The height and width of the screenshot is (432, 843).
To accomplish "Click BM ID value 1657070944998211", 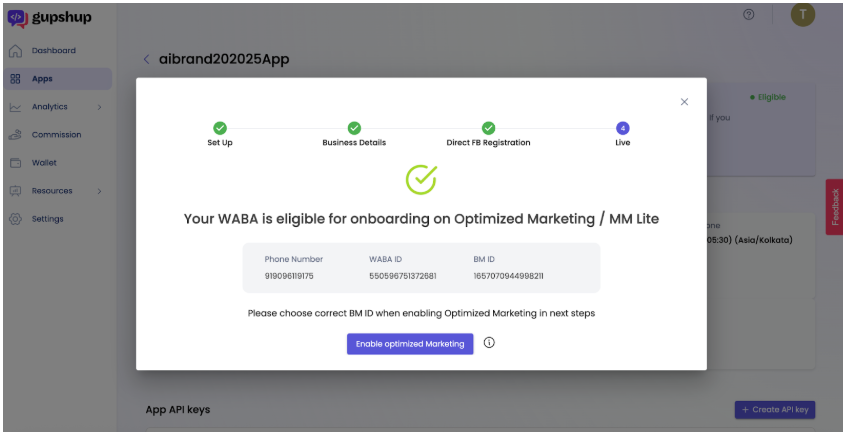I will pyautogui.click(x=508, y=276).
